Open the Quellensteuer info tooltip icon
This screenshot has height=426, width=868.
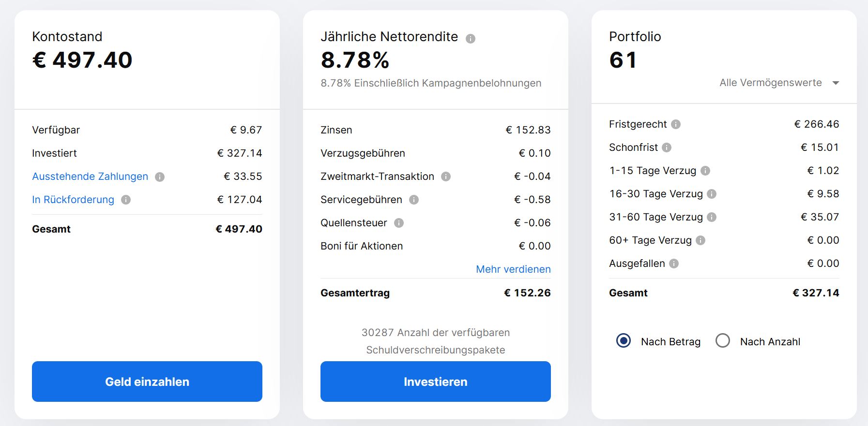point(399,223)
